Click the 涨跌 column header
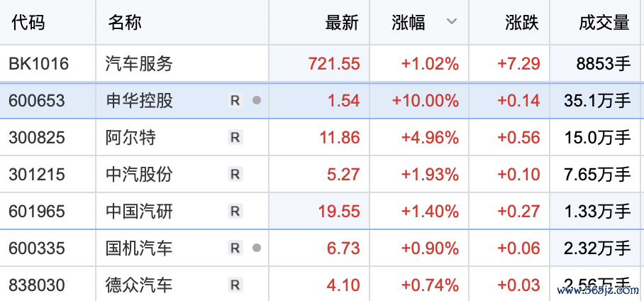Screen dimensions: 644x301 pos(522,23)
